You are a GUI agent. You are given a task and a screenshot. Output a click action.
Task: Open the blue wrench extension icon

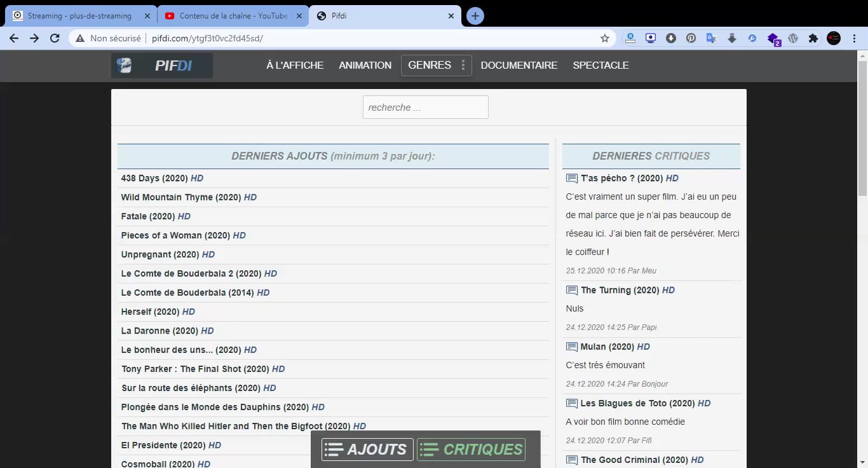pyautogui.click(x=752, y=38)
